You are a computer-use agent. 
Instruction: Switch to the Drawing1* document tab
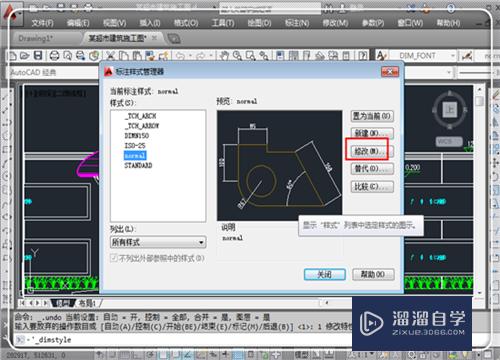36,38
